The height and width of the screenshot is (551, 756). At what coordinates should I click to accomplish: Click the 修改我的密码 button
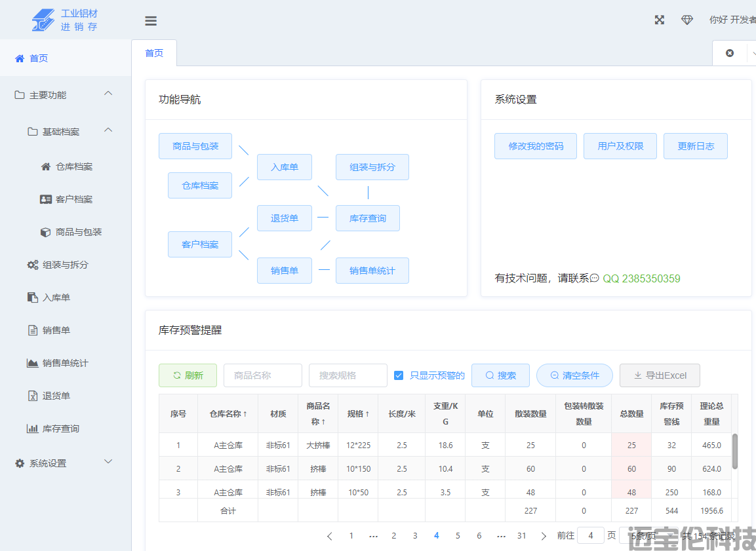[x=536, y=146]
